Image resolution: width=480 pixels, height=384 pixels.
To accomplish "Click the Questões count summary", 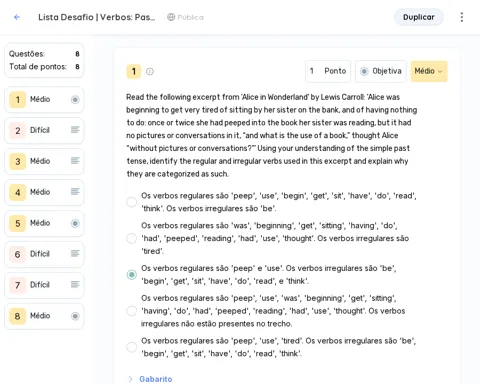I will point(44,54).
